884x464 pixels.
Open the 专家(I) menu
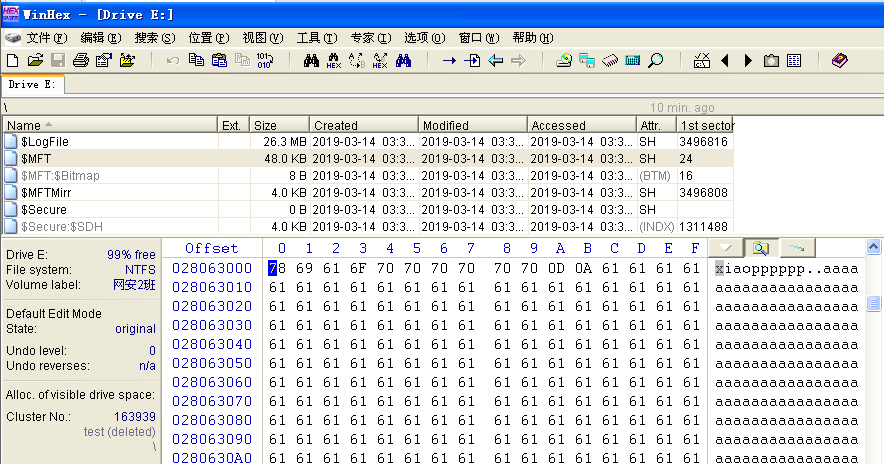point(370,38)
